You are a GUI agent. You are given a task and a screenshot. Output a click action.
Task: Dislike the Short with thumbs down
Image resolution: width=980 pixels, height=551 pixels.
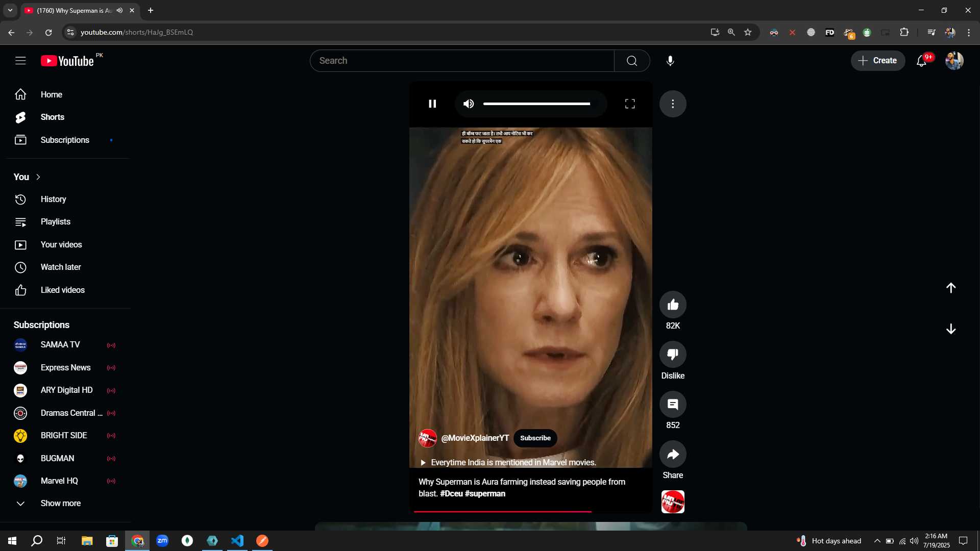click(673, 354)
